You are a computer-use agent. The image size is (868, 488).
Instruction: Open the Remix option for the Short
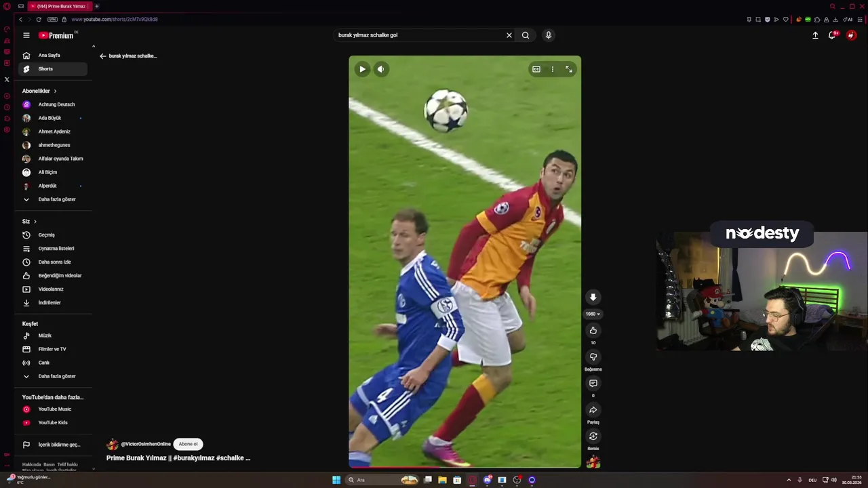click(593, 436)
